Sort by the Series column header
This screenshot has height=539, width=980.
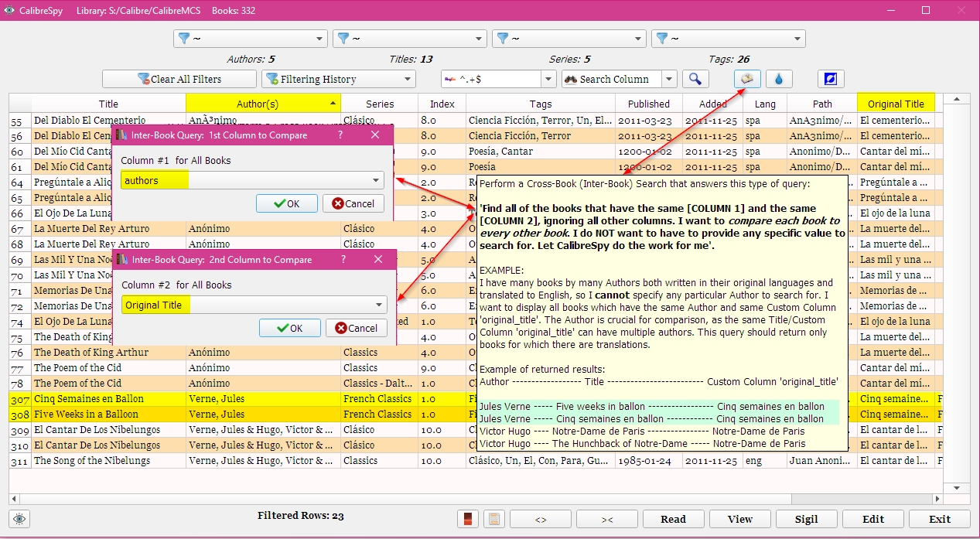pos(380,104)
